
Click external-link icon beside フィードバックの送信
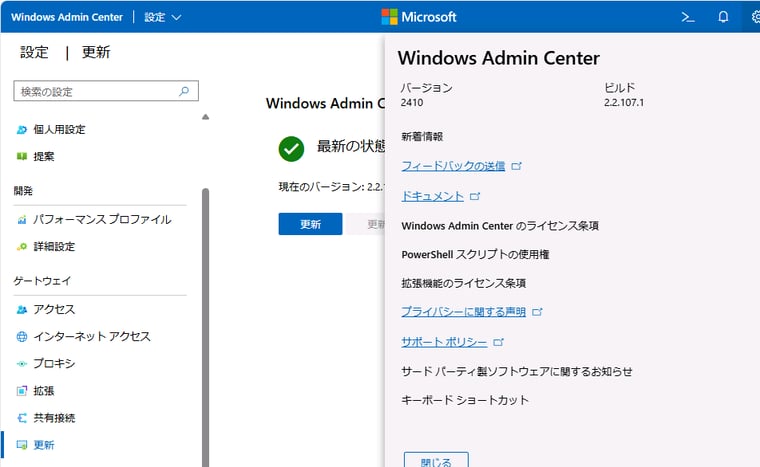(x=517, y=166)
